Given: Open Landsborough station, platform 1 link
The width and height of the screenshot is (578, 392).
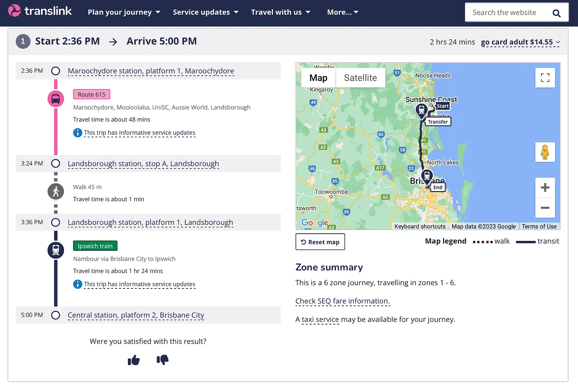Looking at the screenshot, I should coord(150,223).
